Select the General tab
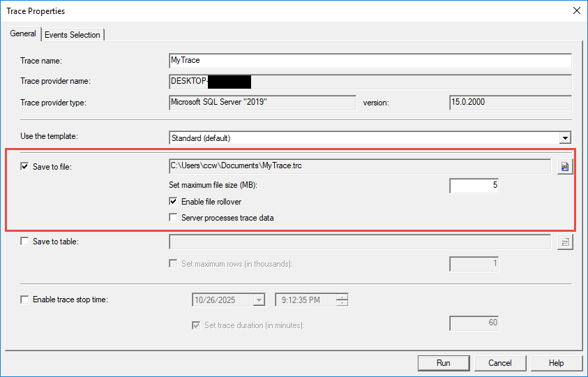Image resolution: width=588 pixels, height=377 pixels. point(23,34)
